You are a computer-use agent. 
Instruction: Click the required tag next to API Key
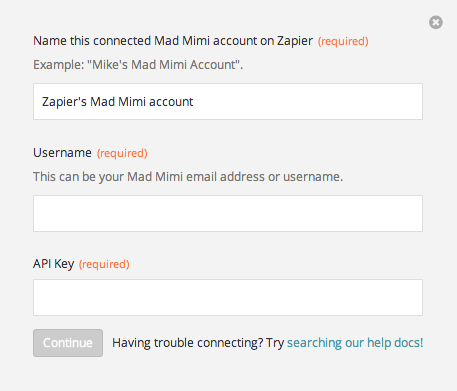[x=104, y=264]
